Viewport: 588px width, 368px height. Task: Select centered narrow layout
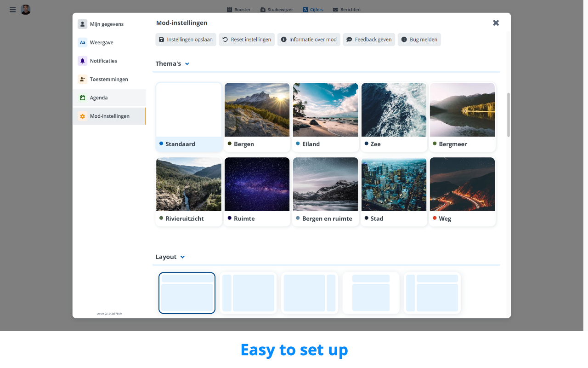coord(371,293)
